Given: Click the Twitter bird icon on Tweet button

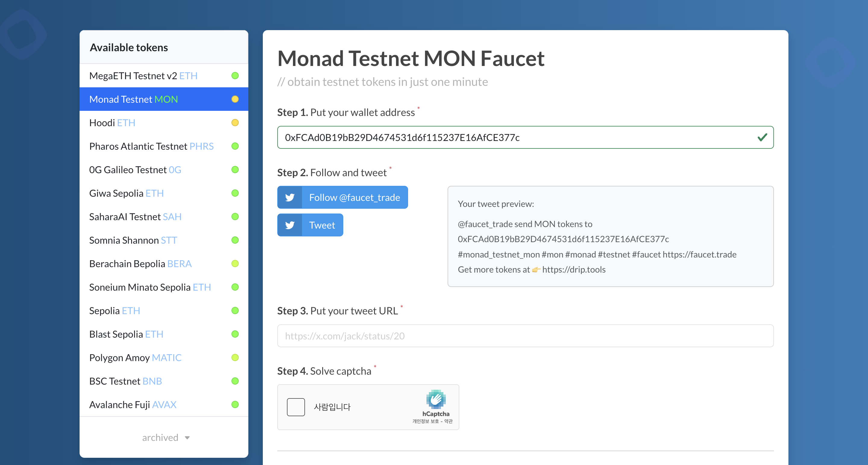Looking at the screenshot, I should (290, 225).
